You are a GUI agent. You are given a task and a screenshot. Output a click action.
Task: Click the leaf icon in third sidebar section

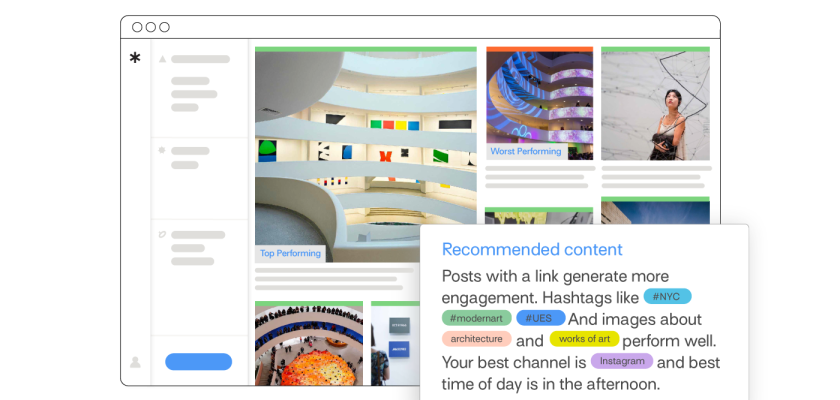click(162, 235)
